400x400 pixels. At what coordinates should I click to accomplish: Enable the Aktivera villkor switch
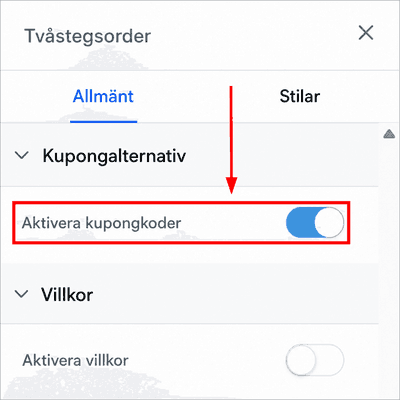point(315,360)
